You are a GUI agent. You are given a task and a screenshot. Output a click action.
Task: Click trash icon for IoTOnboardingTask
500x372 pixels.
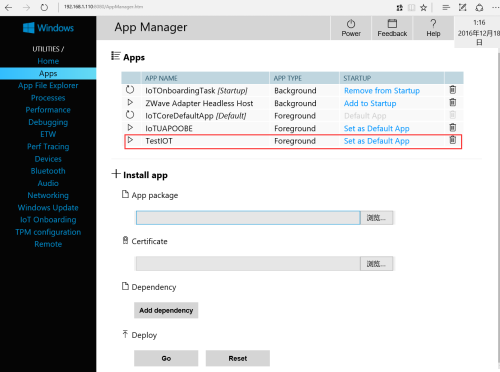pyautogui.click(x=452, y=90)
